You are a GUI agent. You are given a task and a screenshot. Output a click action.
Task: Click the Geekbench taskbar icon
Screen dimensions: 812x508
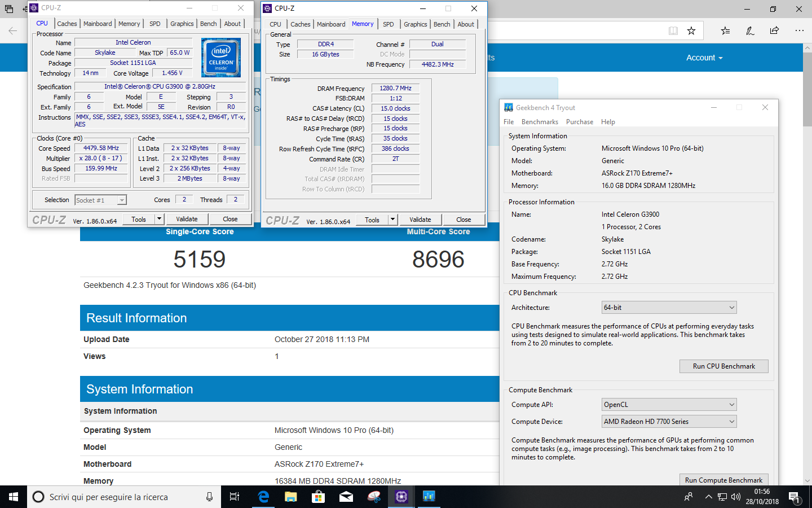click(429, 497)
